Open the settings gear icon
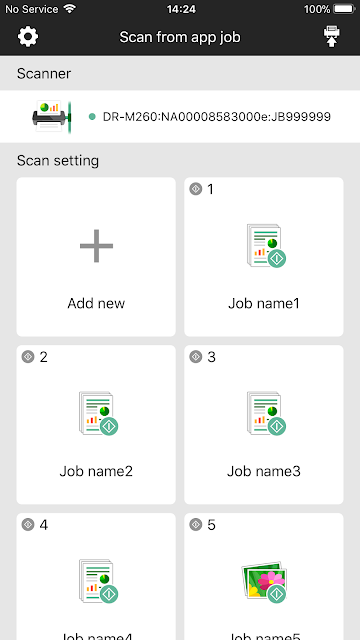The height and width of the screenshot is (640, 360). [28, 37]
